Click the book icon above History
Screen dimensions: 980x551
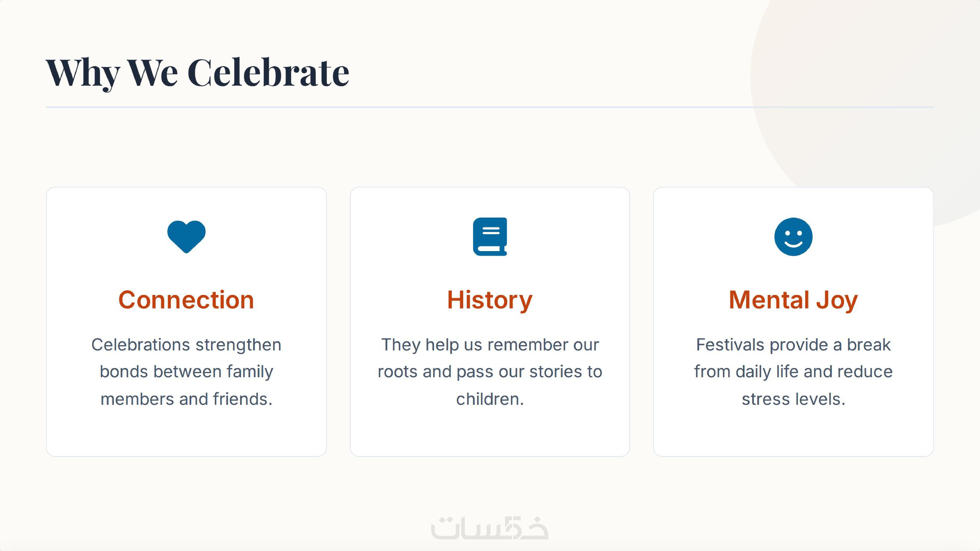point(490,237)
